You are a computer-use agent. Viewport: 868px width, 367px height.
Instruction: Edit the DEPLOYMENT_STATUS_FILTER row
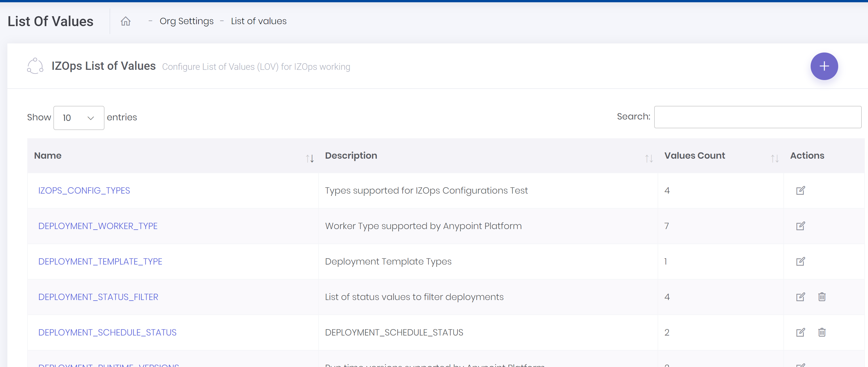coord(800,297)
